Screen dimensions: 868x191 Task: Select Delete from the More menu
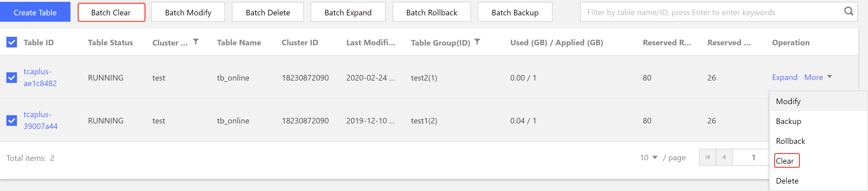[787, 181]
